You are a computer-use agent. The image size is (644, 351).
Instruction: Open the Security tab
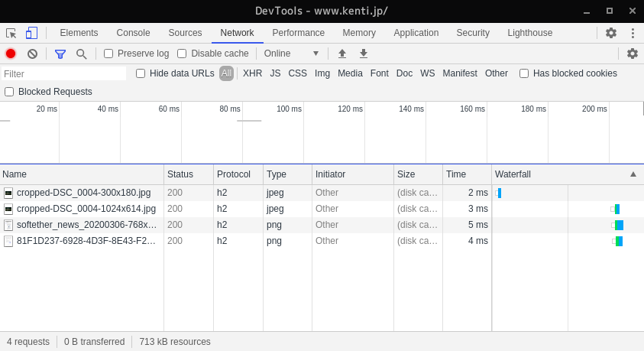[x=473, y=33]
